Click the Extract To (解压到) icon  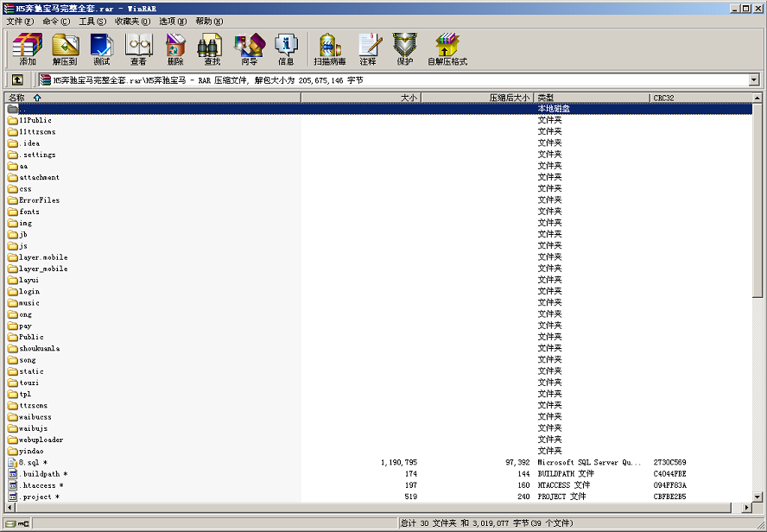click(65, 49)
